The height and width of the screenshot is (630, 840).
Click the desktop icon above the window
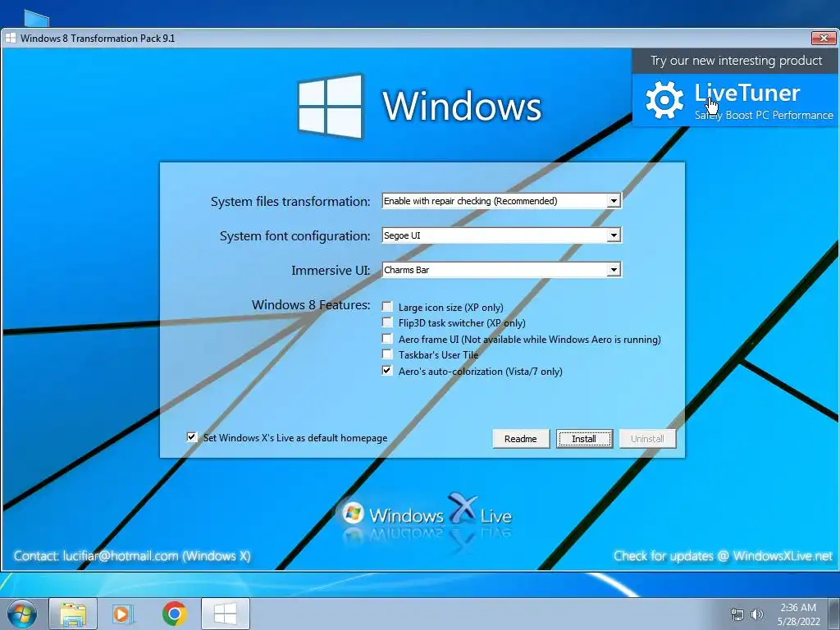click(x=36, y=18)
